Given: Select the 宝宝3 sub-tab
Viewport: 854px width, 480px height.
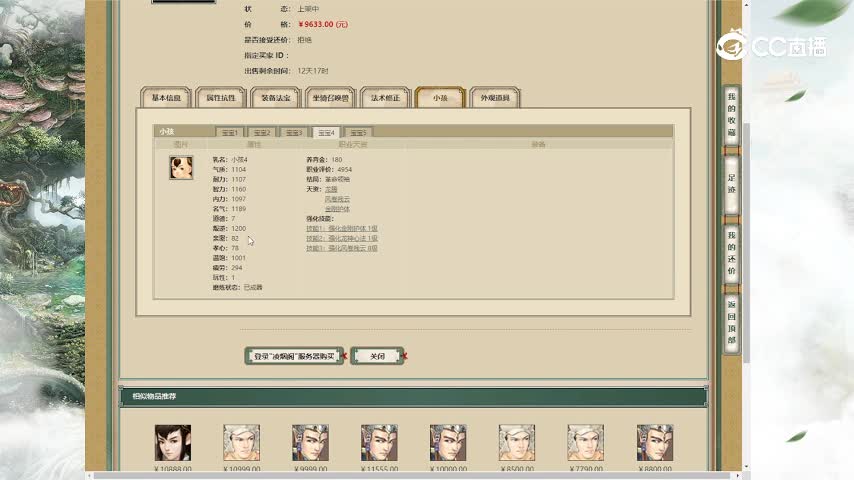Looking at the screenshot, I should 294,132.
